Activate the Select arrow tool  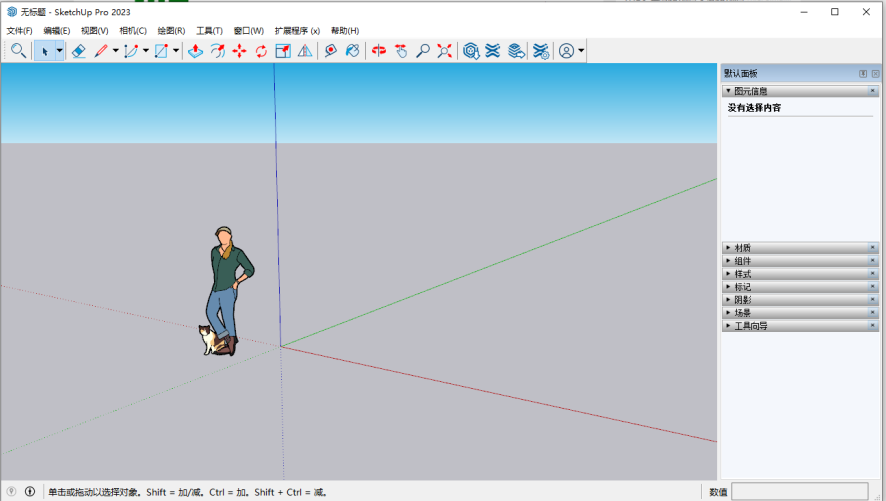45,51
